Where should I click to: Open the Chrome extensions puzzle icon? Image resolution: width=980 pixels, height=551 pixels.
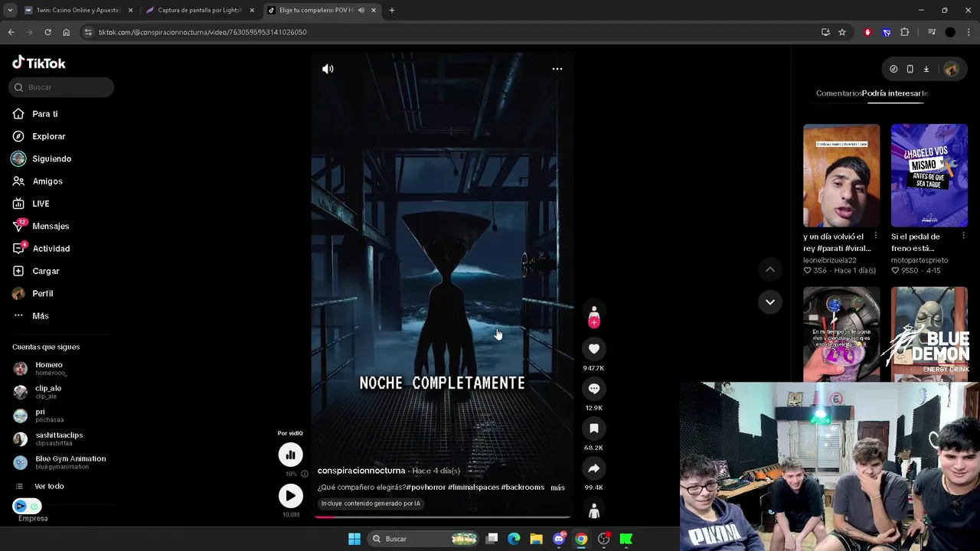[904, 32]
